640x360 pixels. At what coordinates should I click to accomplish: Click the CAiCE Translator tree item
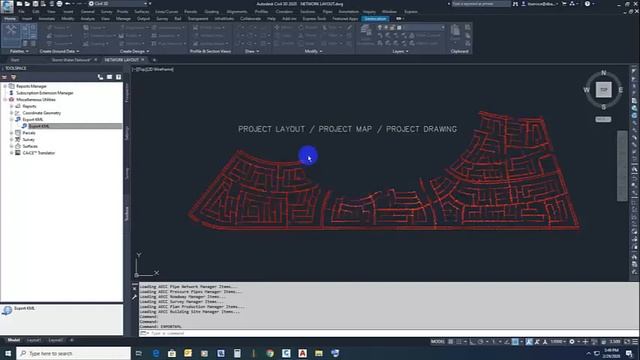point(38,153)
